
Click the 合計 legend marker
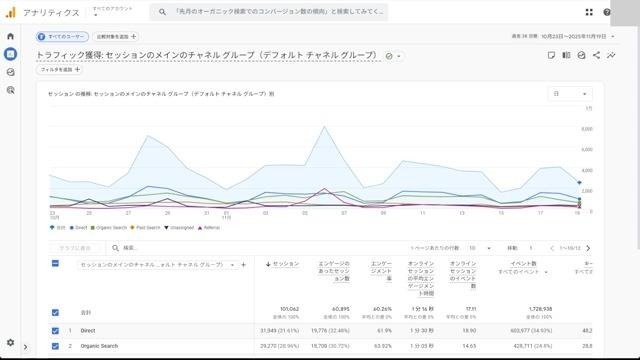(x=52, y=228)
